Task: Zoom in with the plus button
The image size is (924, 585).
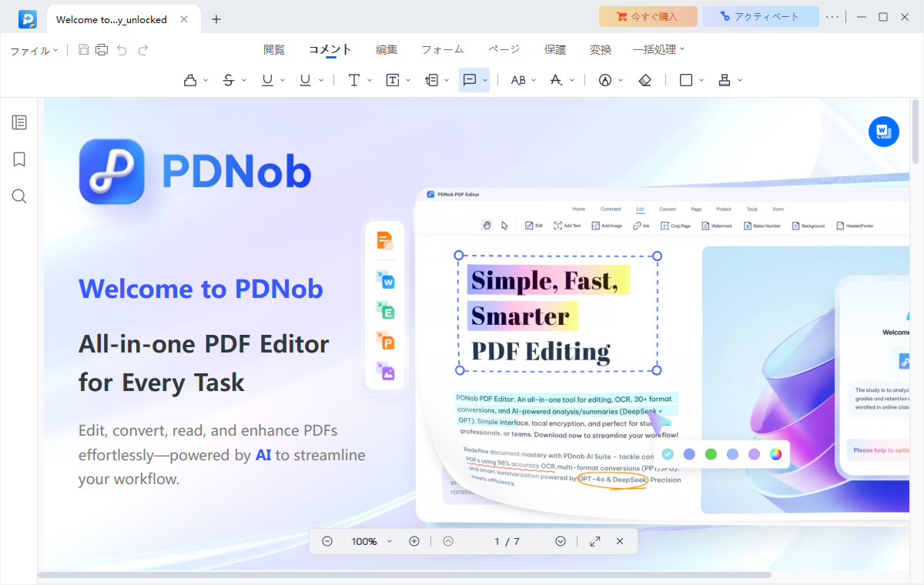Action: [x=414, y=541]
